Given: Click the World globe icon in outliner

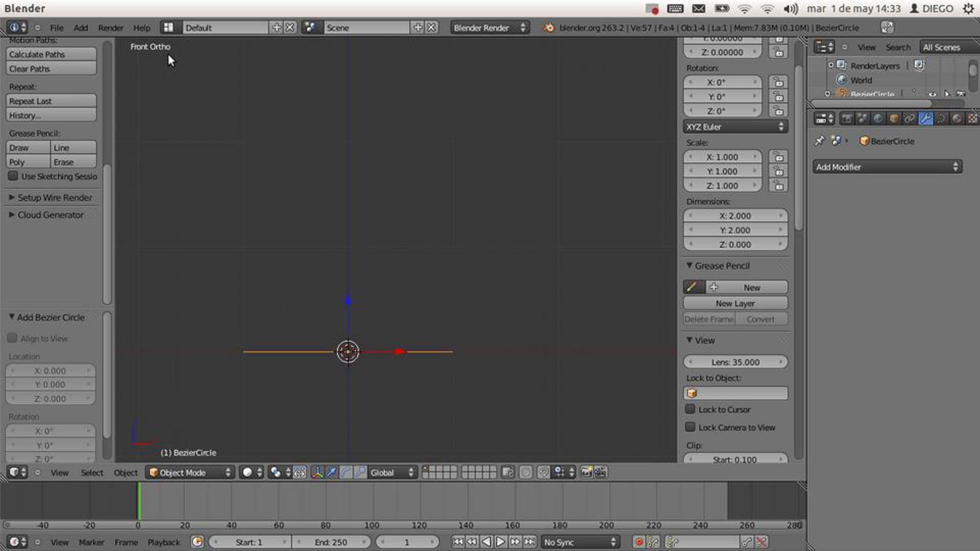Looking at the screenshot, I should (x=842, y=80).
